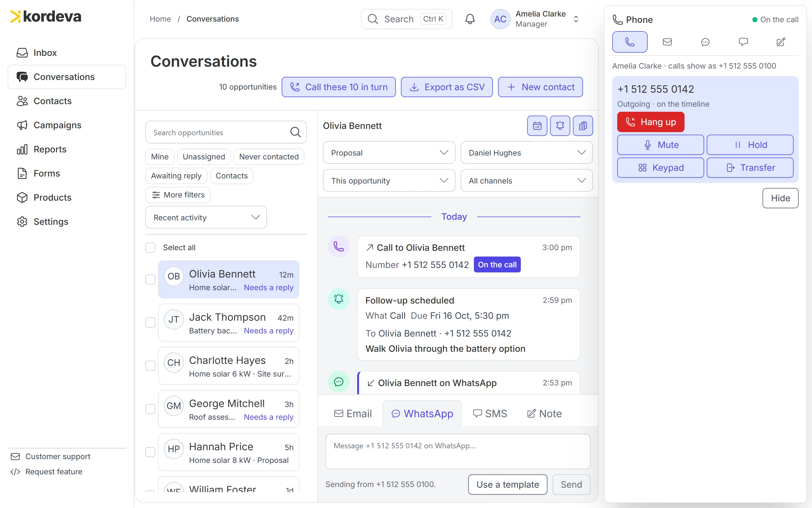Click the call icon on Call to Olivia Bennett entry
This screenshot has width=812, height=508.
coord(338,247)
